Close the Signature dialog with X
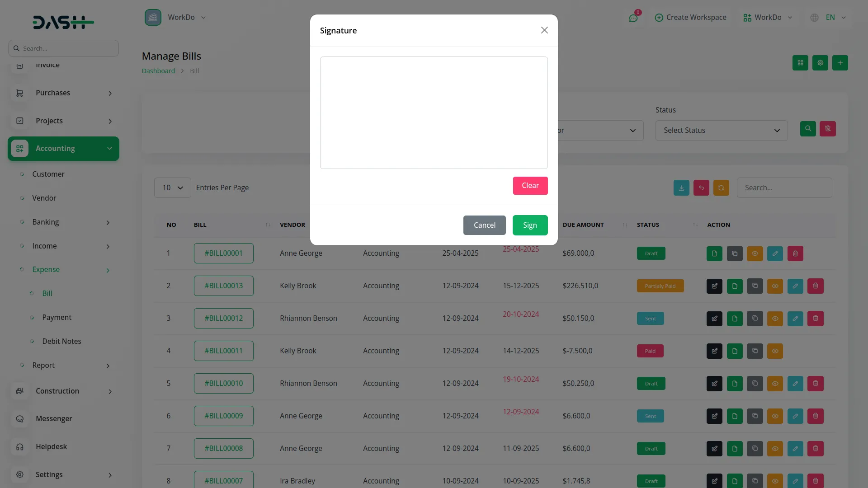 [x=544, y=30]
